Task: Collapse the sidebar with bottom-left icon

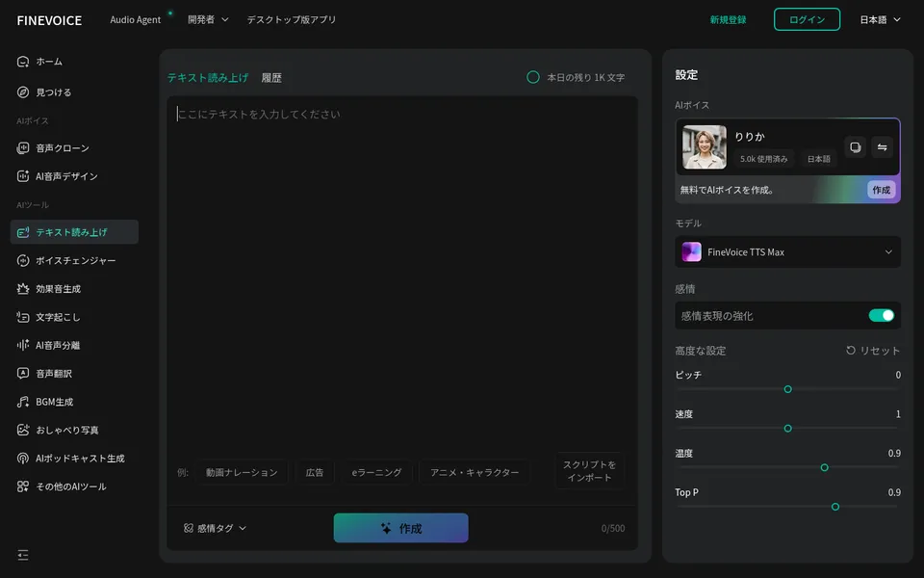Action: click(x=23, y=555)
